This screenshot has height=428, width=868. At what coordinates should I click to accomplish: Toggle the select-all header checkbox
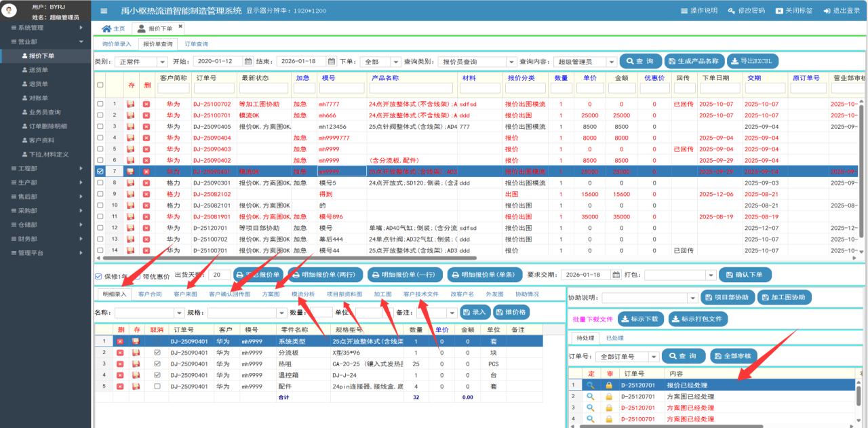[x=100, y=85]
